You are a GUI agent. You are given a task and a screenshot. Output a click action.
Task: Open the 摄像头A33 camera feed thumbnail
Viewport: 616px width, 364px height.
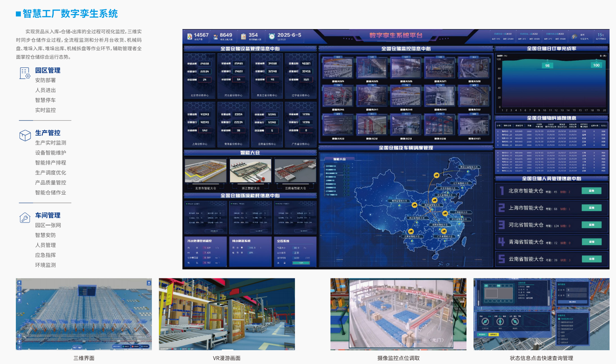point(337,124)
